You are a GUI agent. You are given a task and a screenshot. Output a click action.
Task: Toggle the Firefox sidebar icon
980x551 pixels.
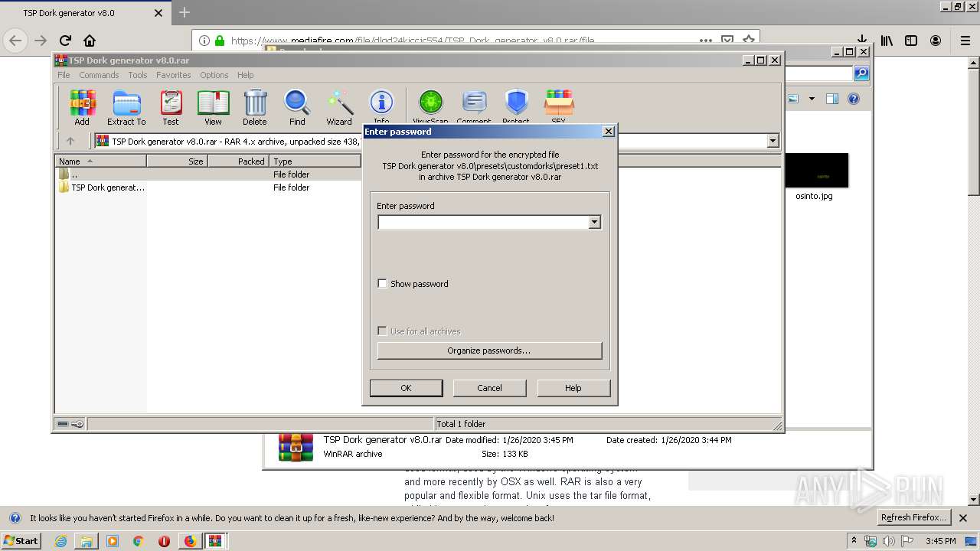tap(911, 41)
